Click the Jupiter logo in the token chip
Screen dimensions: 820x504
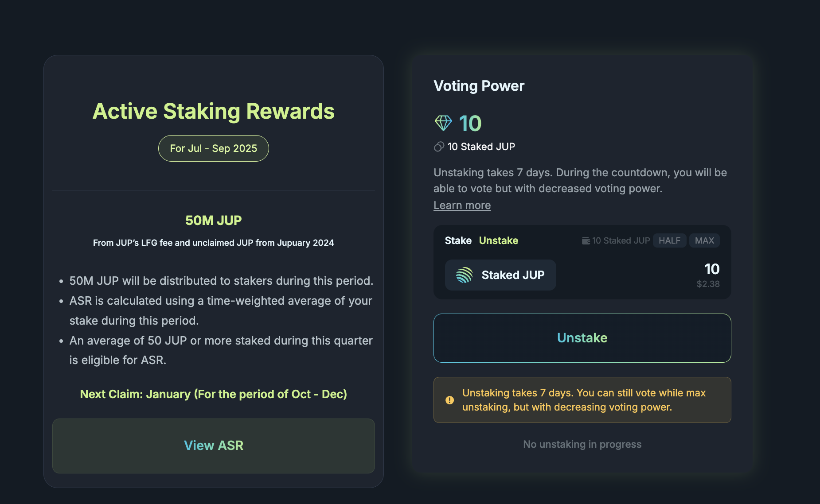[x=464, y=275]
